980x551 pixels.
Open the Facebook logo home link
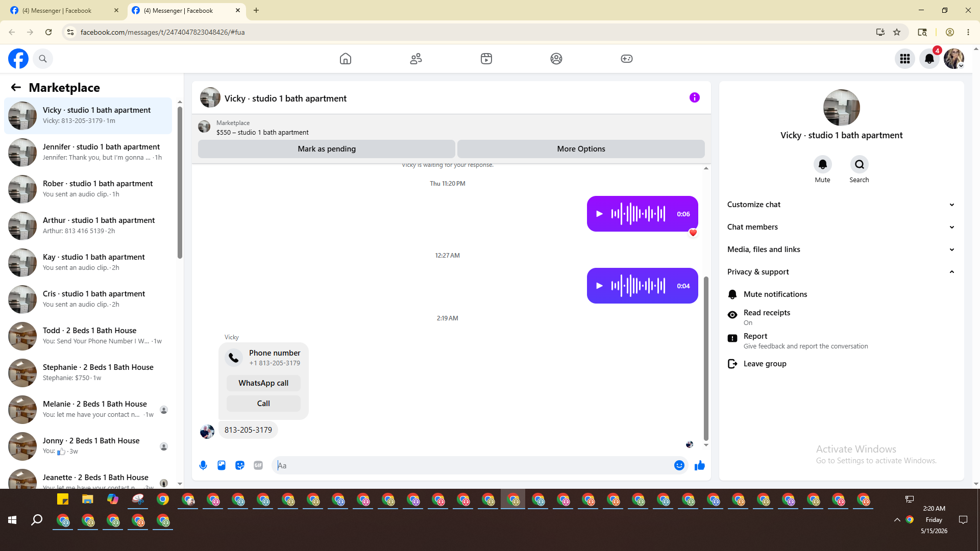pyautogui.click(x=18, y=59)
